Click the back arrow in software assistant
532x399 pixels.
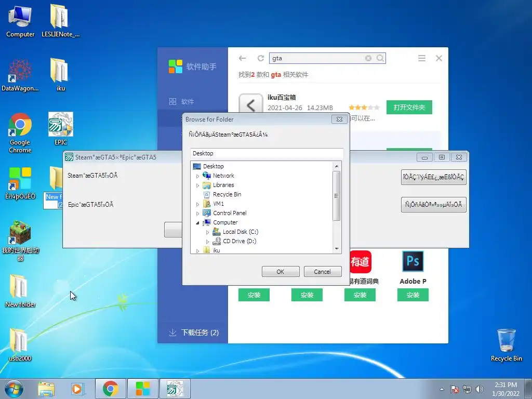coord(242,58)
